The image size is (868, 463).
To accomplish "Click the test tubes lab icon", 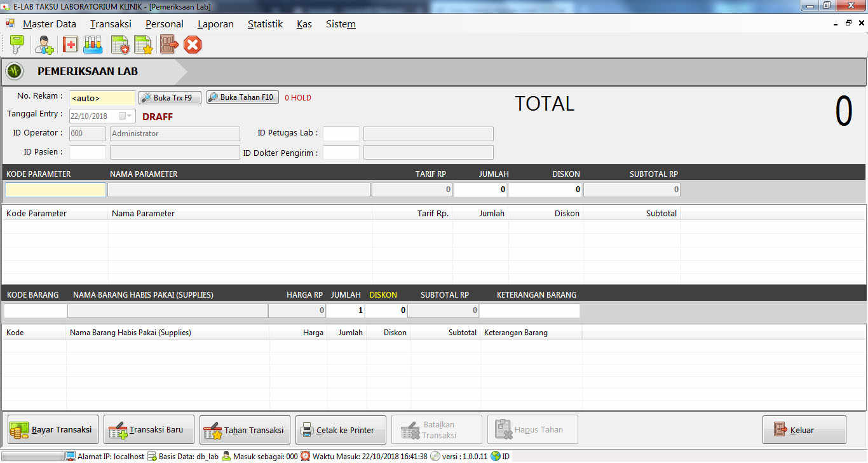I will point(93,45).
